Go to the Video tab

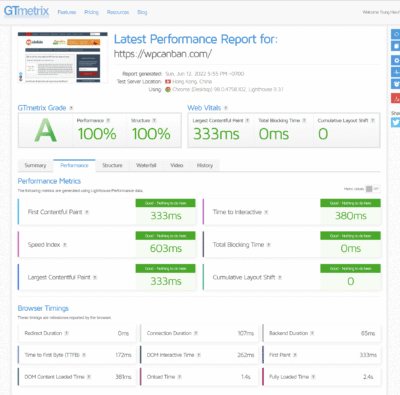(x=177, y=165)
